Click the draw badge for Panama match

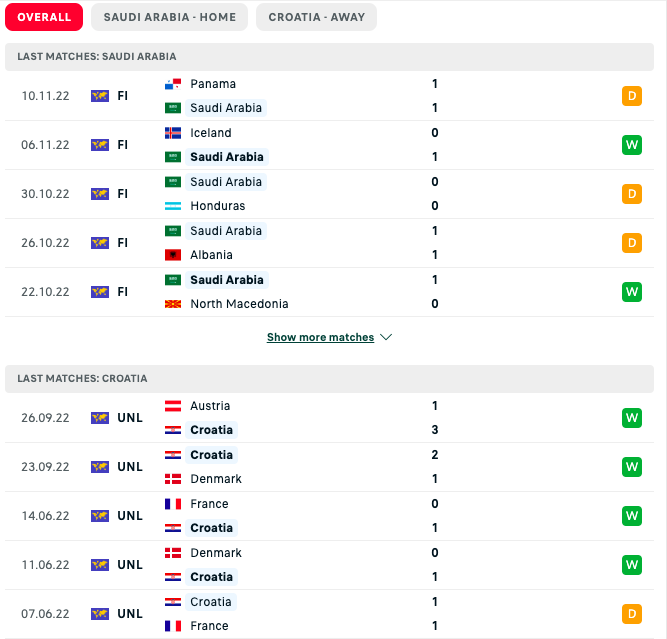pos(631,96)
